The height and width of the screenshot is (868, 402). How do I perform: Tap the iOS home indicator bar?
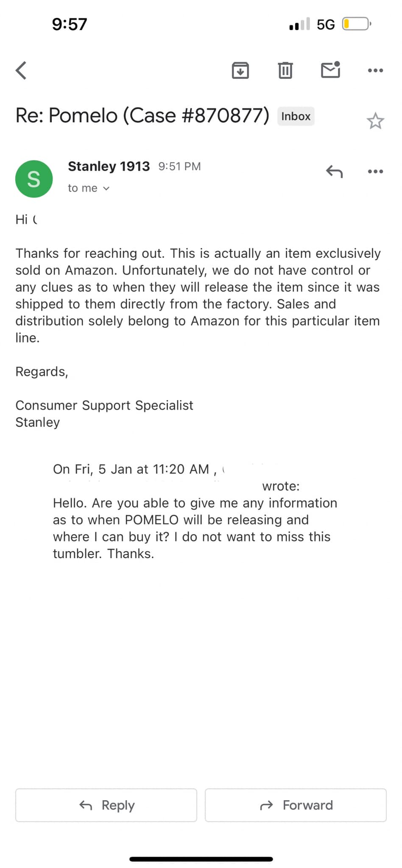[201, 859]
